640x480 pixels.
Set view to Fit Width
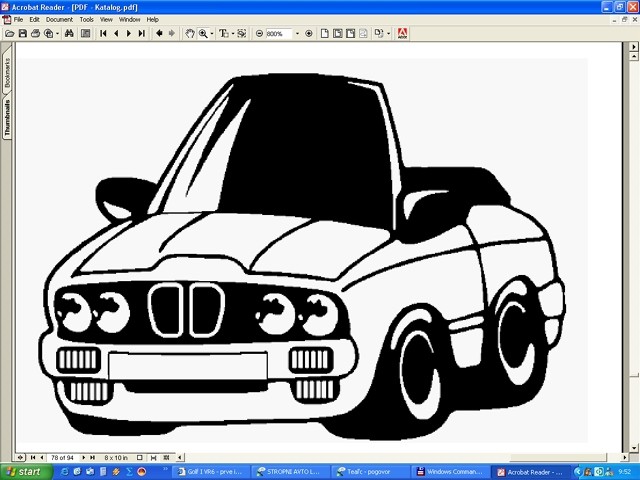click(x=351, y=33)
